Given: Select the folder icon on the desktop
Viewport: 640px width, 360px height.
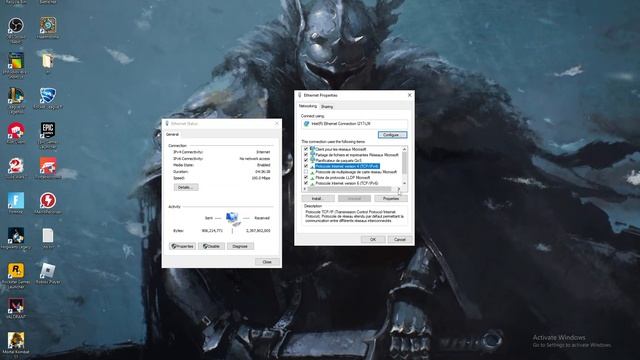Looking at the screenshot, I should click(x=47, y=61).
